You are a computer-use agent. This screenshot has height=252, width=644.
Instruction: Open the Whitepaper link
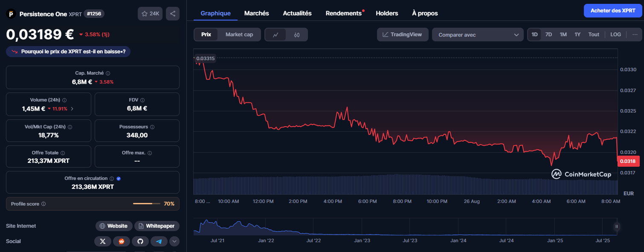point(157,226)
